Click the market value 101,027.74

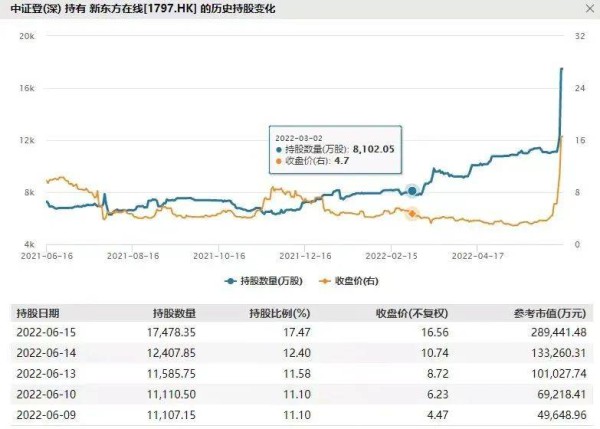[558, 374]
